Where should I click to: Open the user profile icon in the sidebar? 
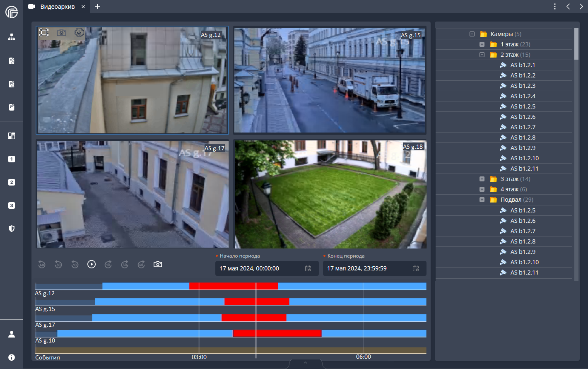coord(12,334)
